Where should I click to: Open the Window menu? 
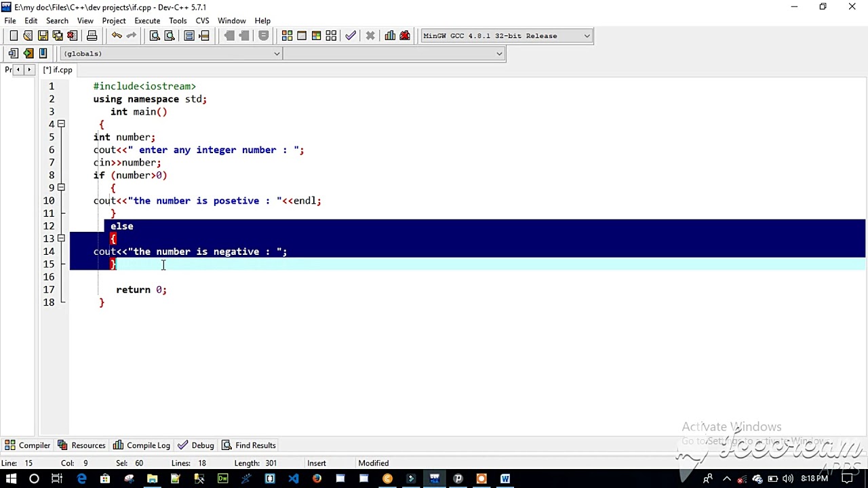tap(232, 21)
